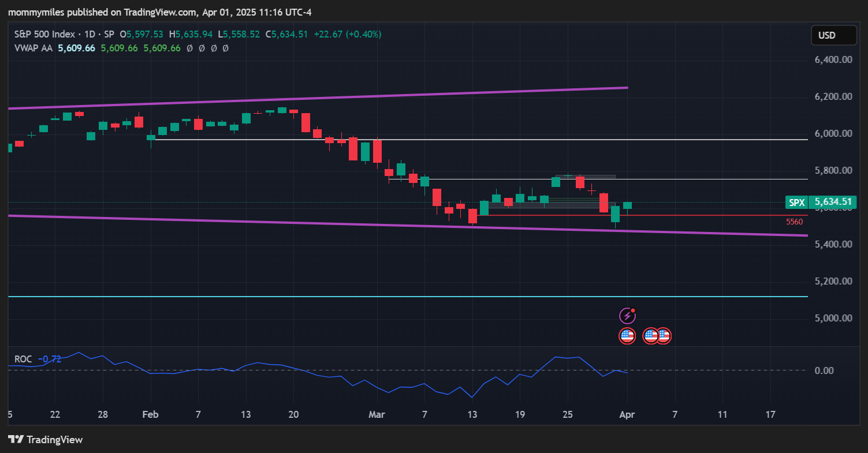
Task: Click the 11 date label on the time axis
Action: 722,415
